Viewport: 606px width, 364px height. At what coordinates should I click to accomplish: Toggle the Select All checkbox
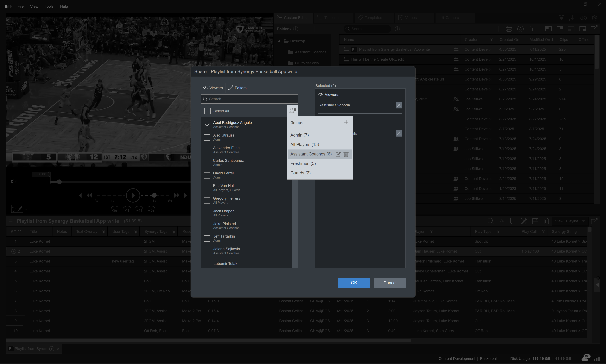[207, 111]
